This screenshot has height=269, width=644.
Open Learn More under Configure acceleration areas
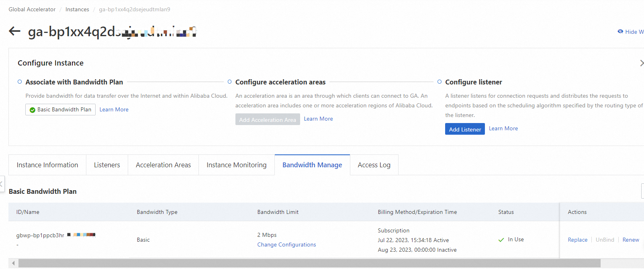318,119
